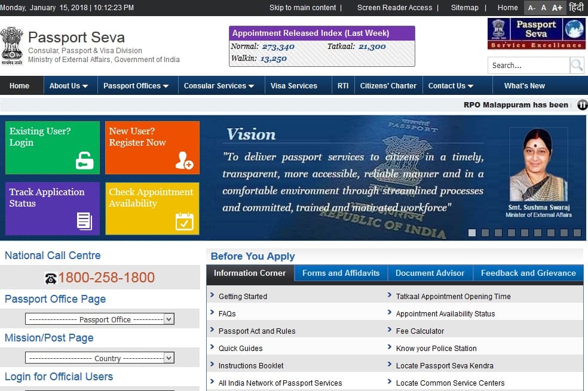Switch to Forms and Affidavits tab

[x=341, y=273]
